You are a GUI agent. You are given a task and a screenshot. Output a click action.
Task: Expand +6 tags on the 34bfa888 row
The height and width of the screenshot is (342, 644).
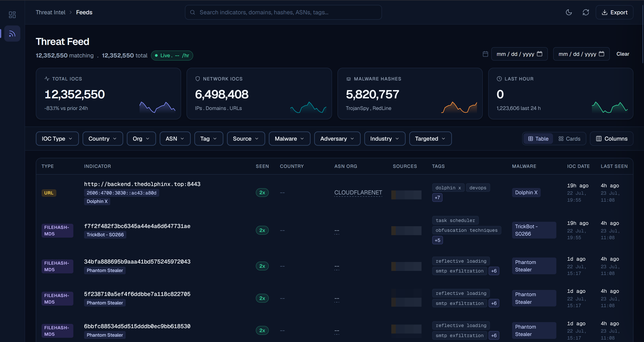[x=494, y=271]
